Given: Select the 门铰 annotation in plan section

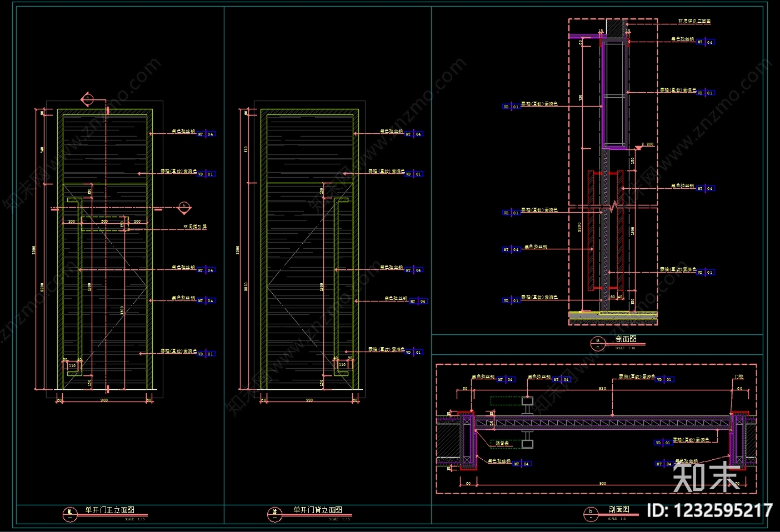Looking at the screenshot, I should (x=739, y=377).
